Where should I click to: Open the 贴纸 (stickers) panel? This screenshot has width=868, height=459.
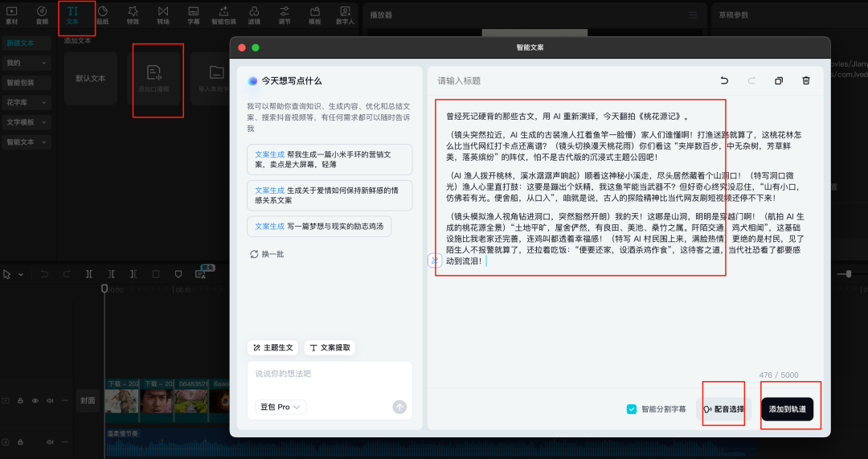click(102, 14)
